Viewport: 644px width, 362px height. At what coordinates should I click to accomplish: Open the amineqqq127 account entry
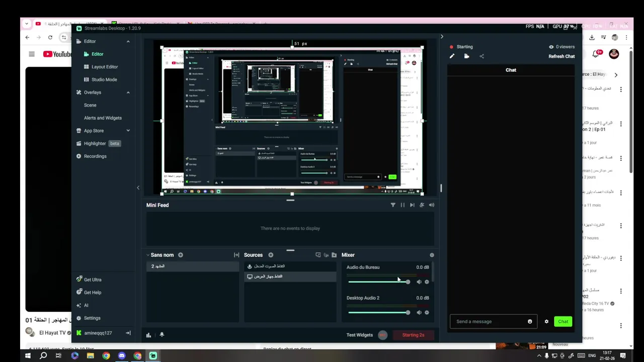pyautogui.click(x=94, y=333)
